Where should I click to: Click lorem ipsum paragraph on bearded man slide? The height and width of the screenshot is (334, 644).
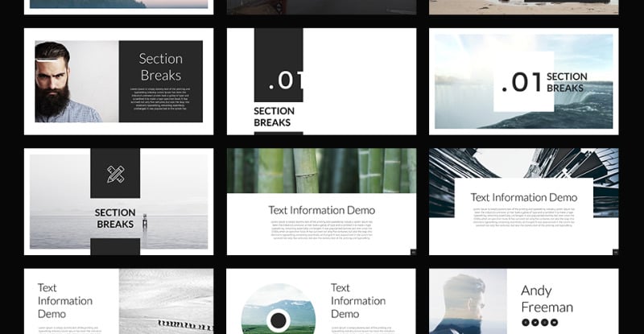(x=160, y=99)
